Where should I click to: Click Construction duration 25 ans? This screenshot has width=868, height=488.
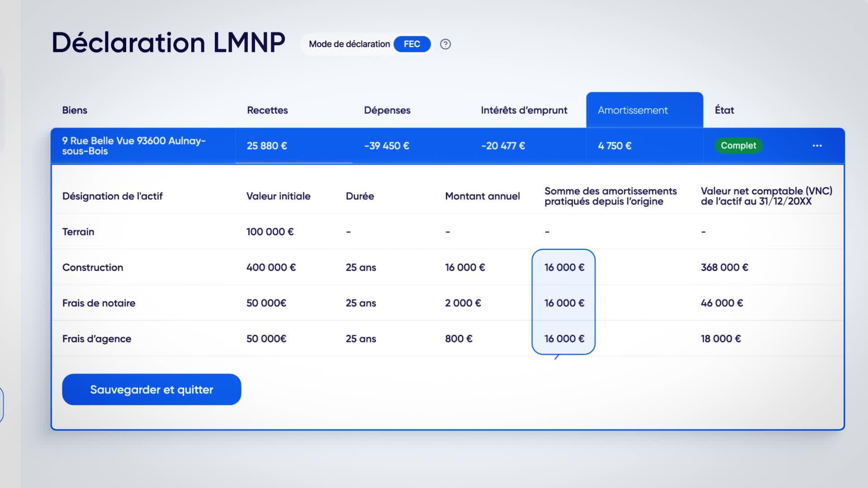361,267
